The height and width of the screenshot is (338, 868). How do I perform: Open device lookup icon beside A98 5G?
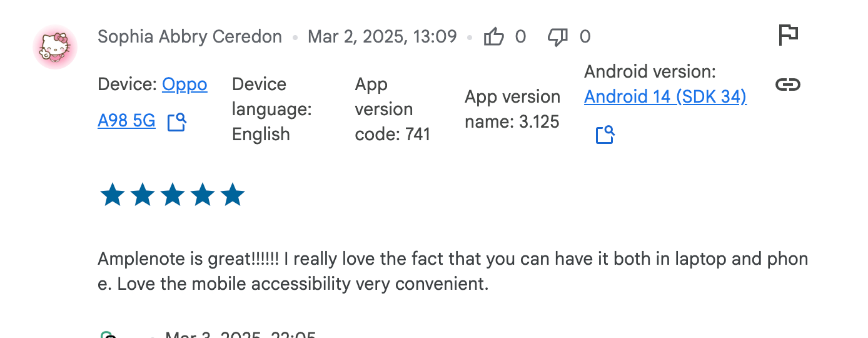[x=177, y=121]
